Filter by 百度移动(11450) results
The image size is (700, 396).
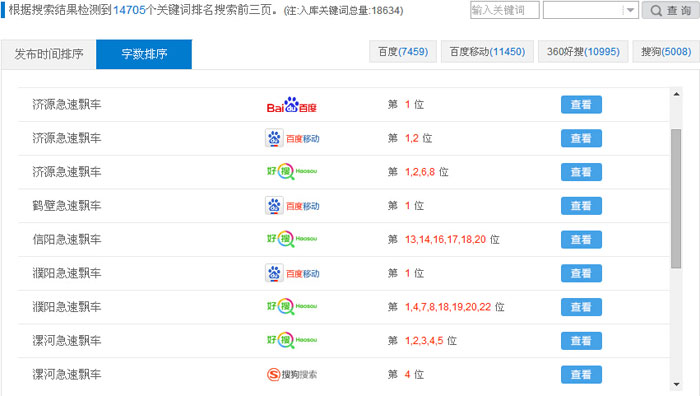pos(487,52)
